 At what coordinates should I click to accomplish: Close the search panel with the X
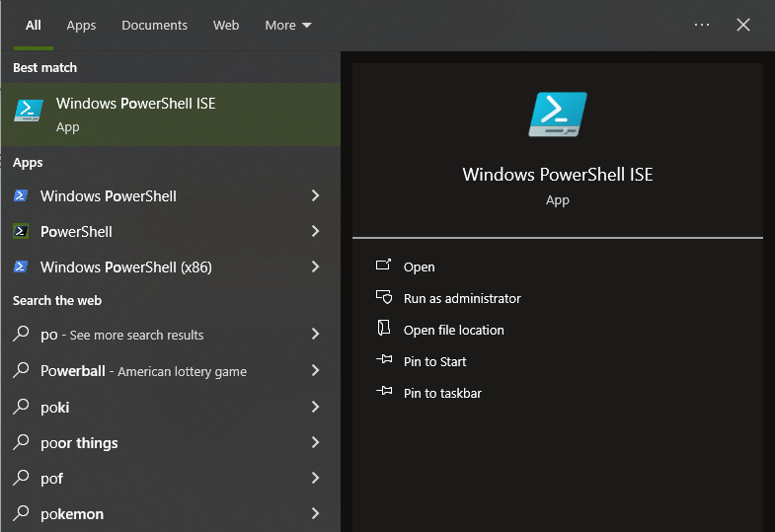(742, 25)
